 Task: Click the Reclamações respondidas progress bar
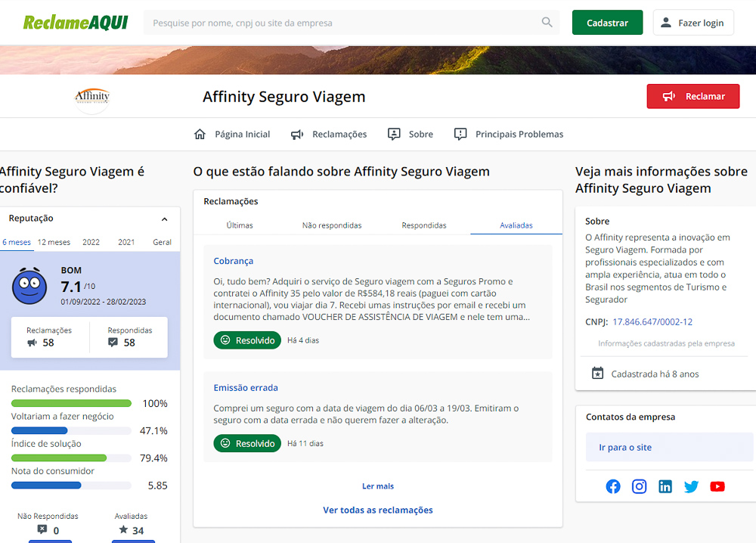point(71,403)
